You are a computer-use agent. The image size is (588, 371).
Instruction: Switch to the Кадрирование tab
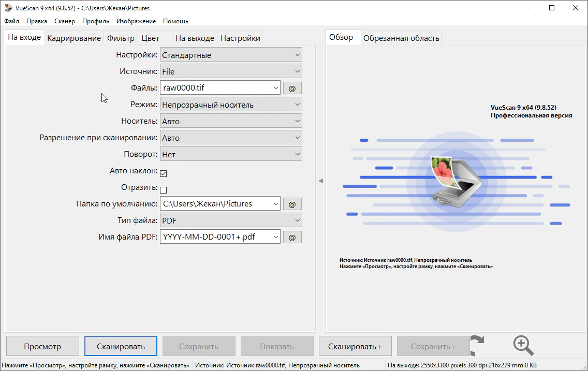tap(74, 38)
